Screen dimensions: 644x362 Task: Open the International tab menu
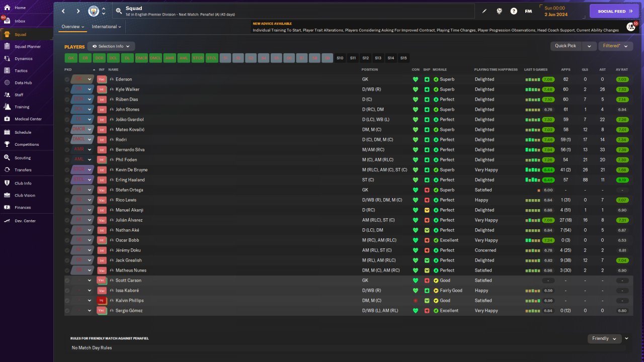click(x=106, y=27)
